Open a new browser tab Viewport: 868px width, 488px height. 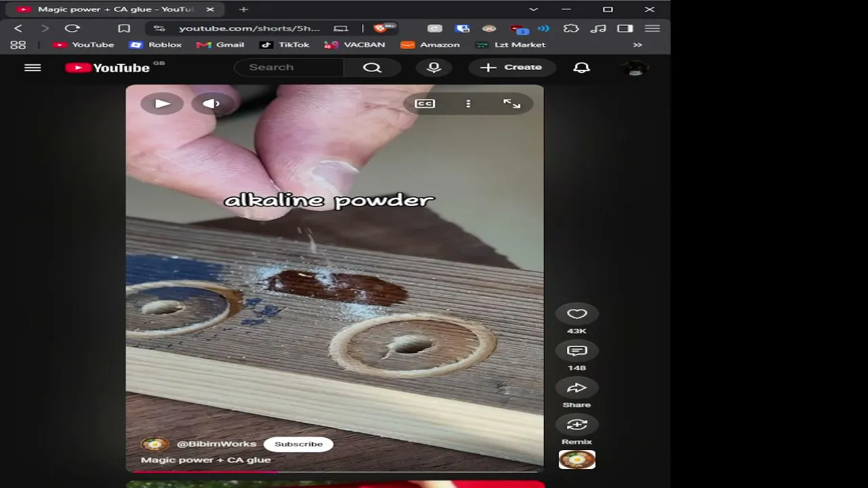tap(243, 9)
